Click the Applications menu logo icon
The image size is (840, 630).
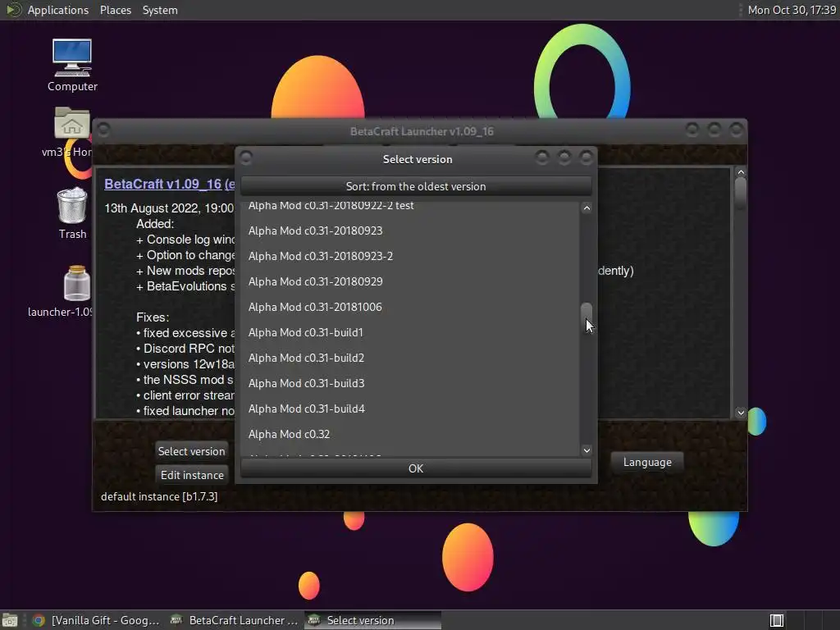[13, 10]
